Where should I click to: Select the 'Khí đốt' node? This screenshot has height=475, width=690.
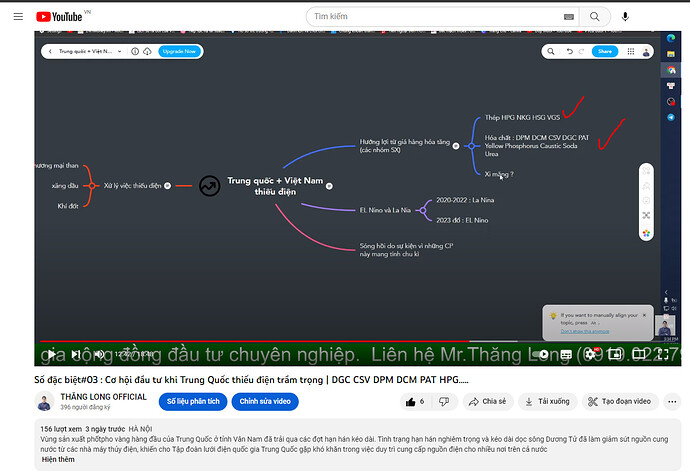click(68, 206)
